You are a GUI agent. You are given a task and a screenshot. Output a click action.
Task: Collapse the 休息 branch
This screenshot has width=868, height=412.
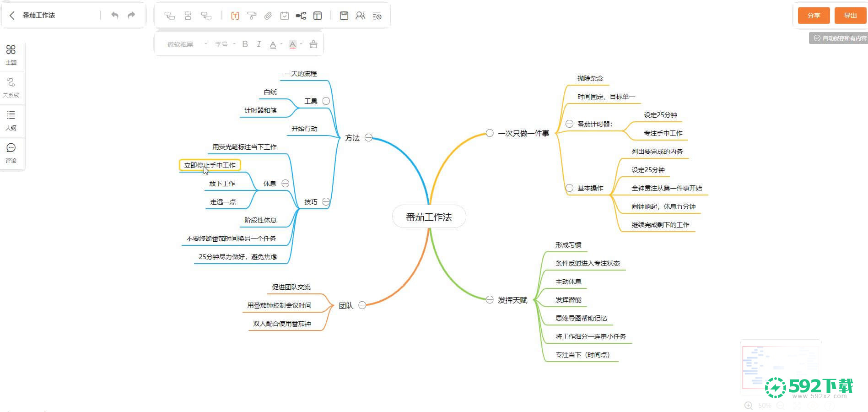[286, 183]
